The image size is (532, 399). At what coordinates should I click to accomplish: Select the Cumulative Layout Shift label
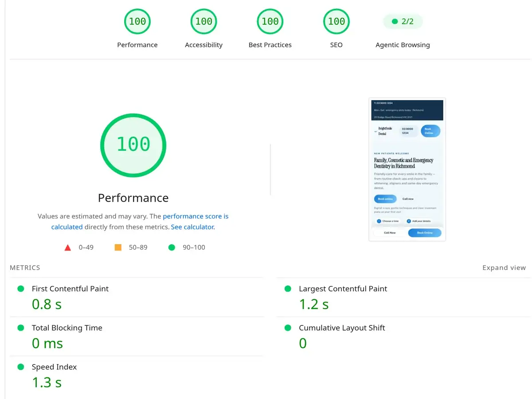(342, 328)
